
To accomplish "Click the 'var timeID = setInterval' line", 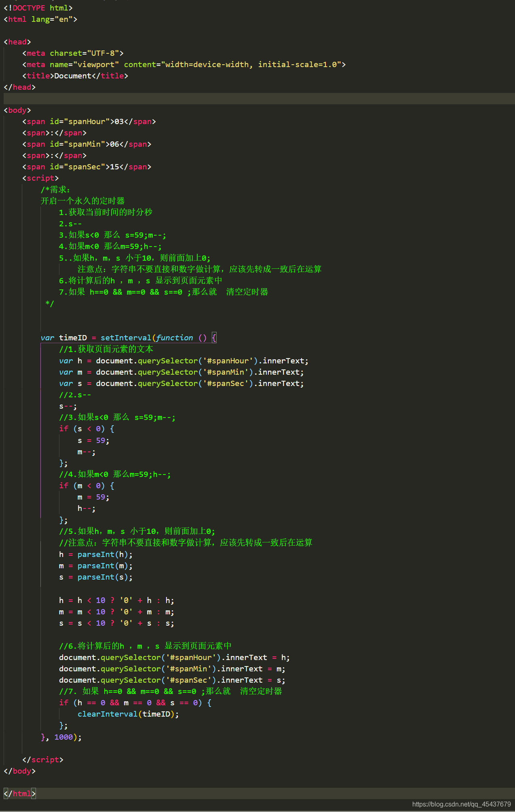I will 129,338.
